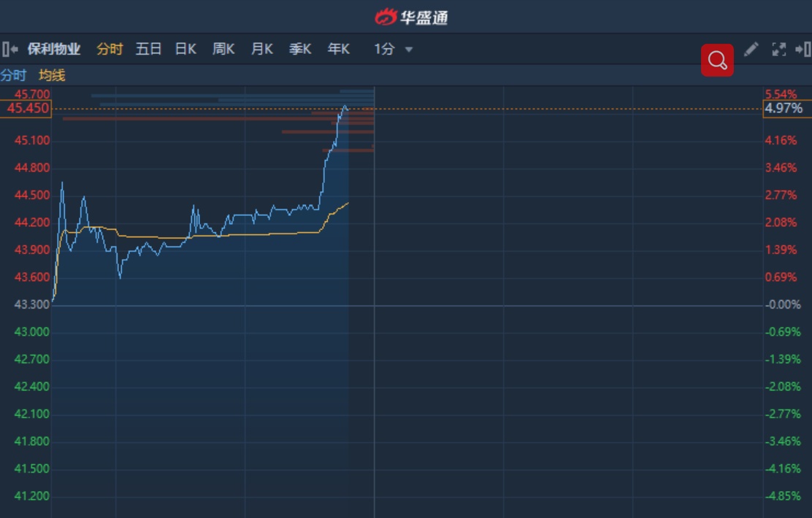This screenshot has width=812, height=518.
Task: Click the 保利物业 stock name
Action: coord(54,49)
